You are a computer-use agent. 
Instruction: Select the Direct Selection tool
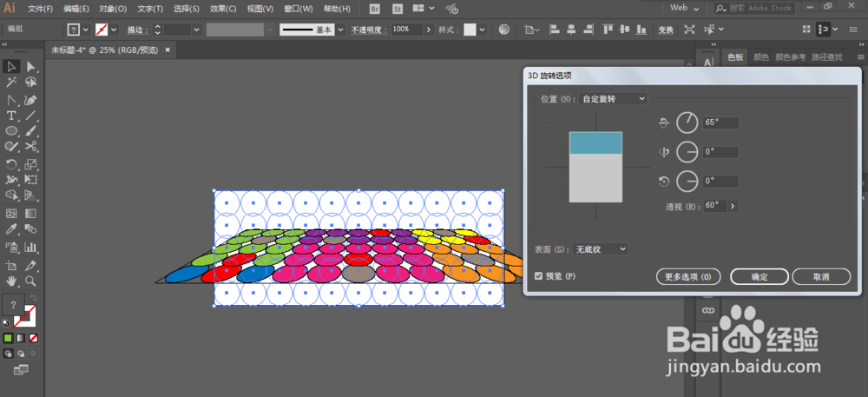coord(31,66)
